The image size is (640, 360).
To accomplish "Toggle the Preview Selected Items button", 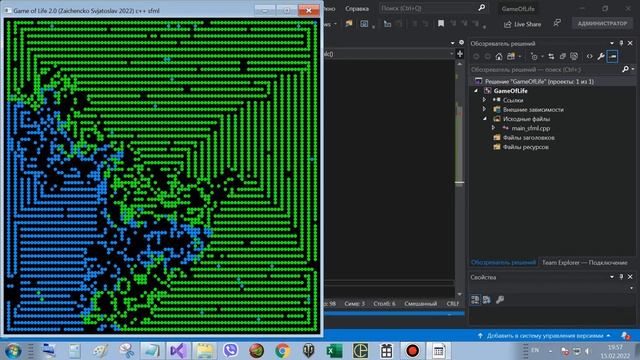I will click(613, 57).
